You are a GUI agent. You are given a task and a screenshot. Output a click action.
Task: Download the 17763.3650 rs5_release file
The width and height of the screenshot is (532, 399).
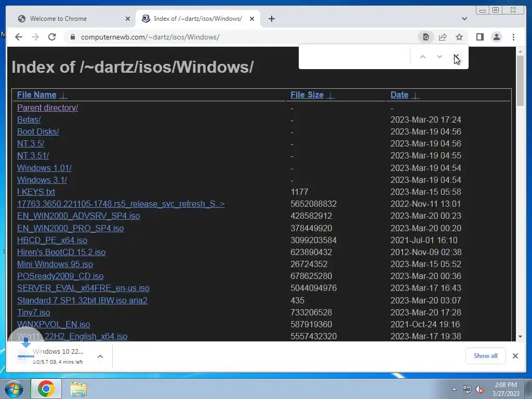tap(121, 204)
